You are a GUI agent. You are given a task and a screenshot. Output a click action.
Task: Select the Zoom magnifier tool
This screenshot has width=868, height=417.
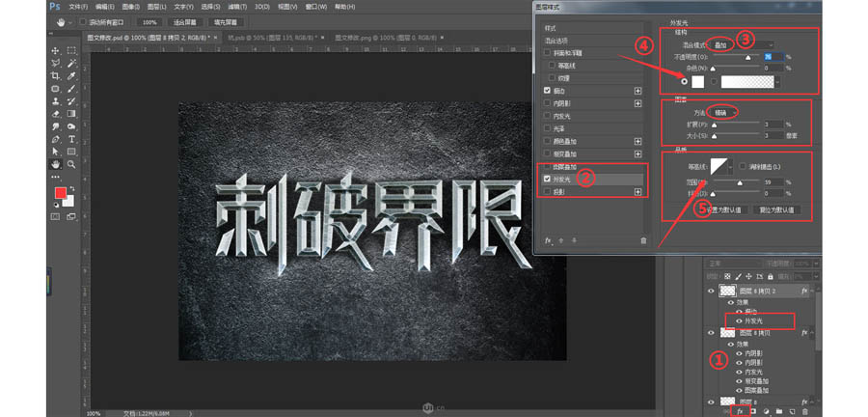71,164
